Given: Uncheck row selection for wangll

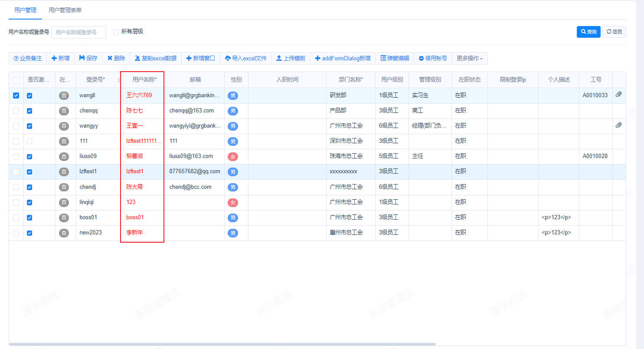Looking at the screenshot, I should pyautogui.click(x=16, y=95).
